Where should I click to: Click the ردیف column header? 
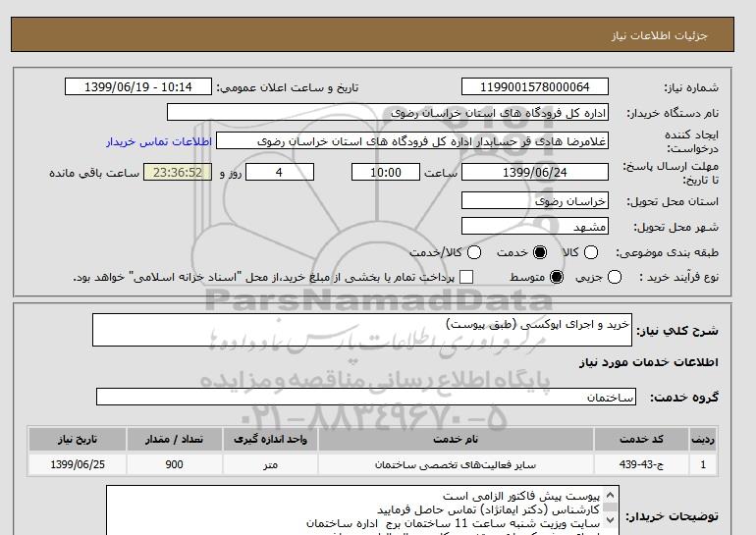(x=703, y=439)
